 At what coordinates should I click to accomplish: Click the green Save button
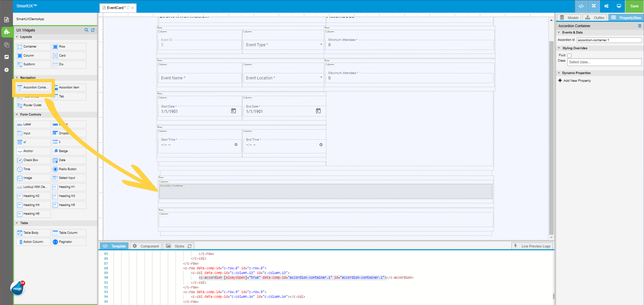click(634, 6)
